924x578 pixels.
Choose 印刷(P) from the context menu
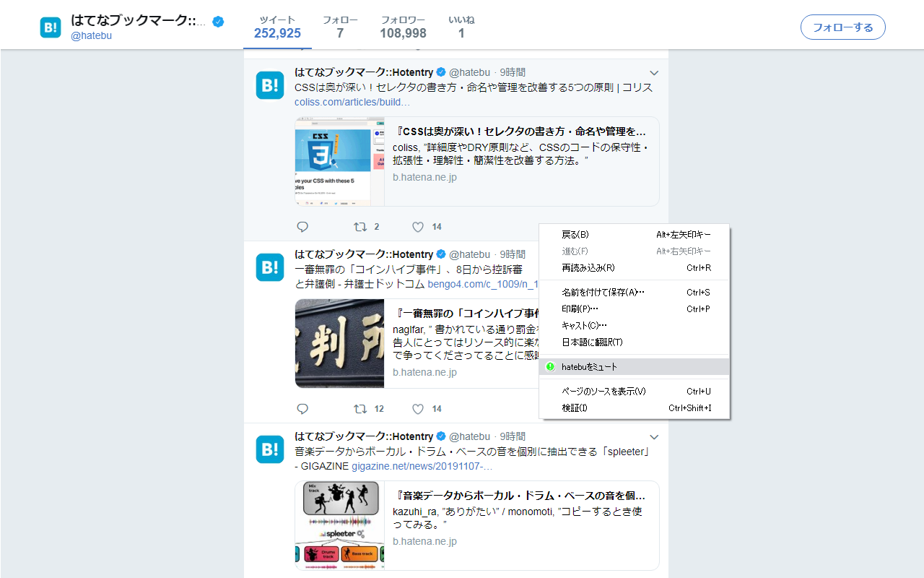[x=635, y=309]
